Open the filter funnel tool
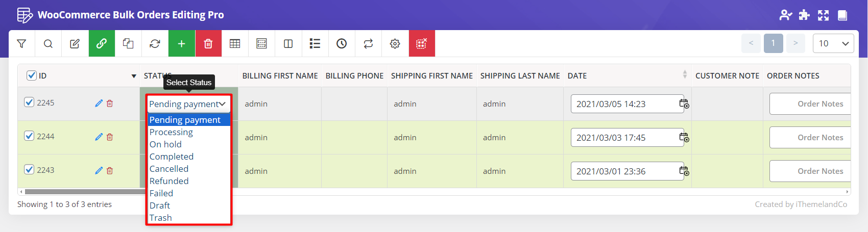Image resolution: width=868 pixels, height=232 pixels. [x=21, y=44]
